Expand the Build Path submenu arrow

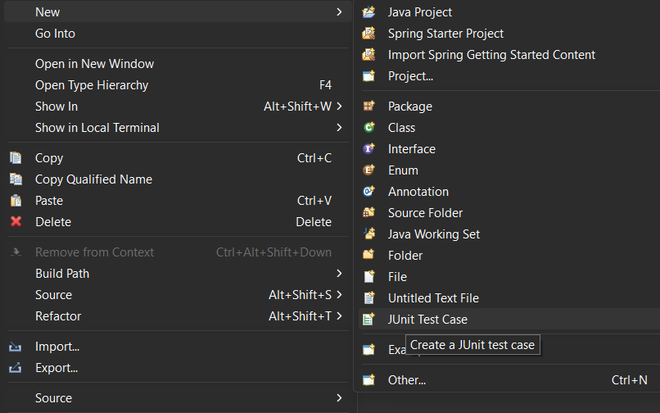(339, 273)
